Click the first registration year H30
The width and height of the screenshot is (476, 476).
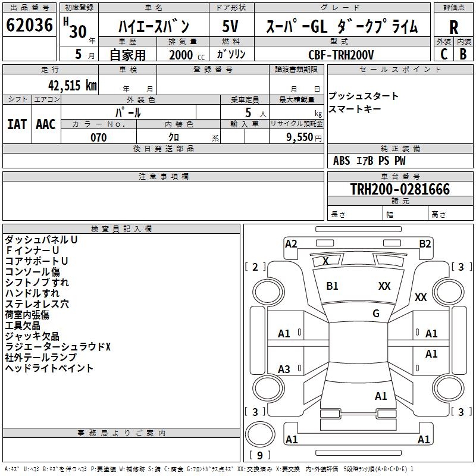(75, 28)
